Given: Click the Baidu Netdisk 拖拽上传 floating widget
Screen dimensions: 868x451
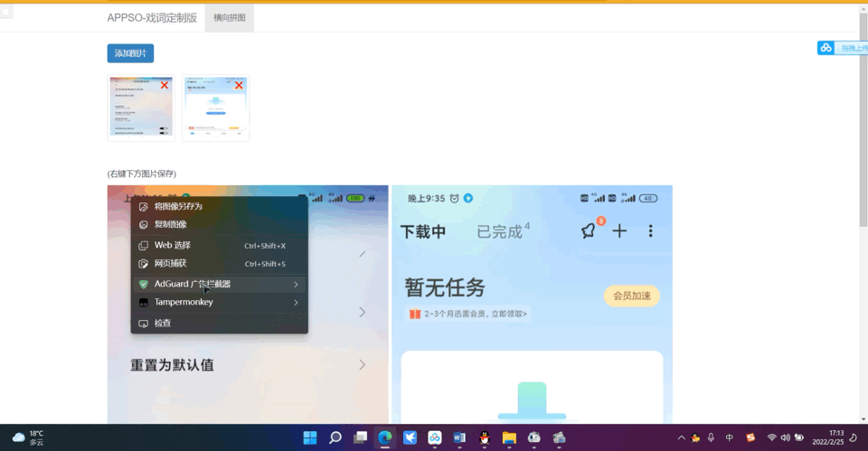Looking at the screenshot, I should 842,48.
